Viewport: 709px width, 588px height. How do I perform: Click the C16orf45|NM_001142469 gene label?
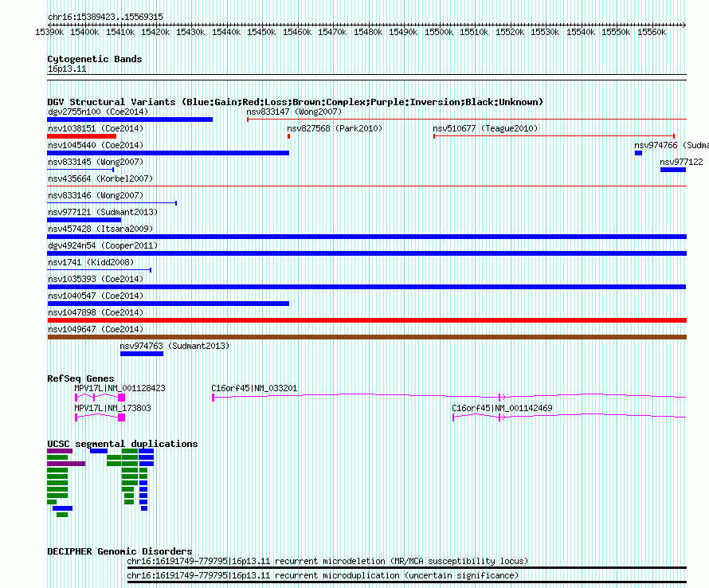502,408
